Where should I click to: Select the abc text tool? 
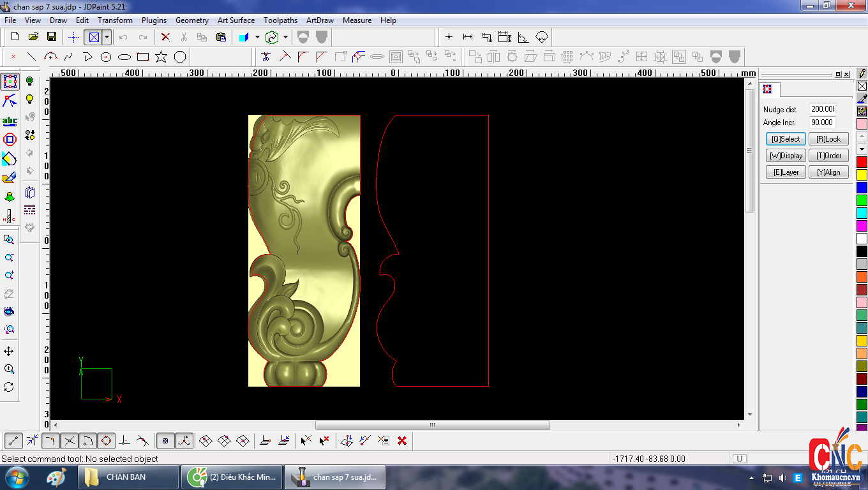point(10,121)
